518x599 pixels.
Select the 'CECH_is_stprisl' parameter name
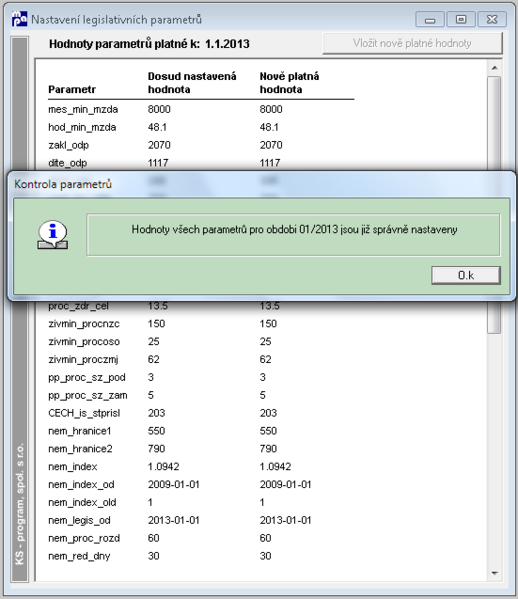tap(84, 413)
